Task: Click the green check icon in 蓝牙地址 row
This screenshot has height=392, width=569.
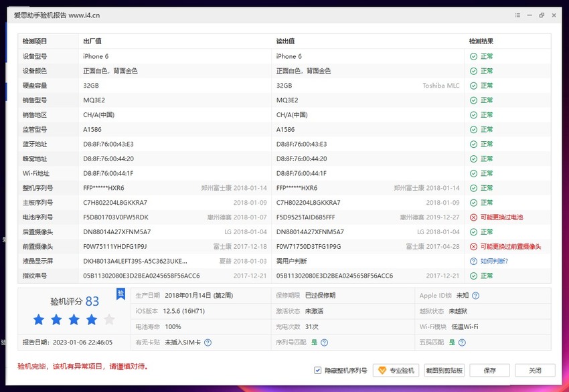Action: point(473,144)
